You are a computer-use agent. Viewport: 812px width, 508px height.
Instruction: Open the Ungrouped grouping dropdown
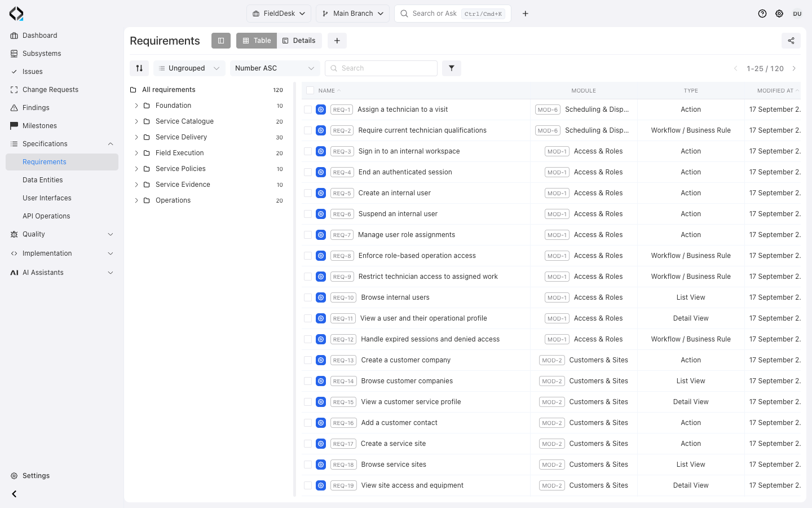tap(189, 68)
